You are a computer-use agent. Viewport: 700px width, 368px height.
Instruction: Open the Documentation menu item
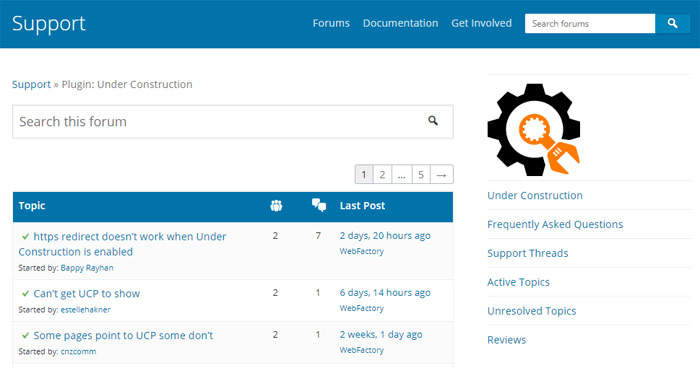[400, 23]
